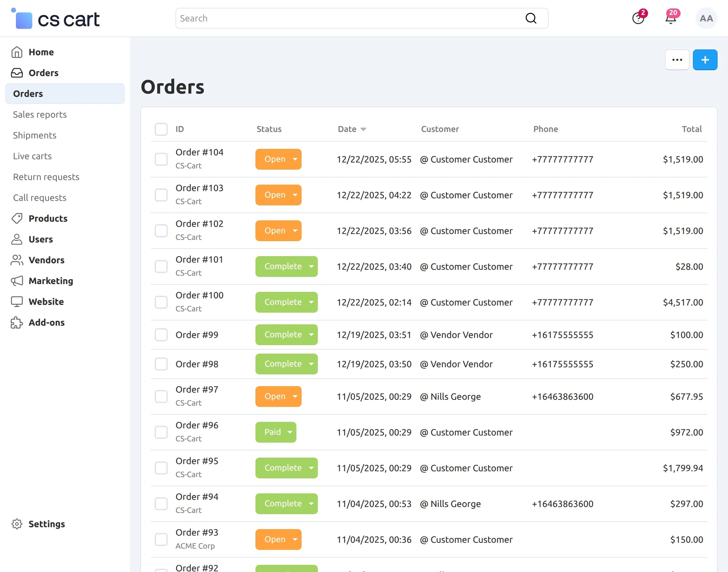Check the select-all orders checkbox
The height and width of the screenshot is (572, 728).
[161, 129]
